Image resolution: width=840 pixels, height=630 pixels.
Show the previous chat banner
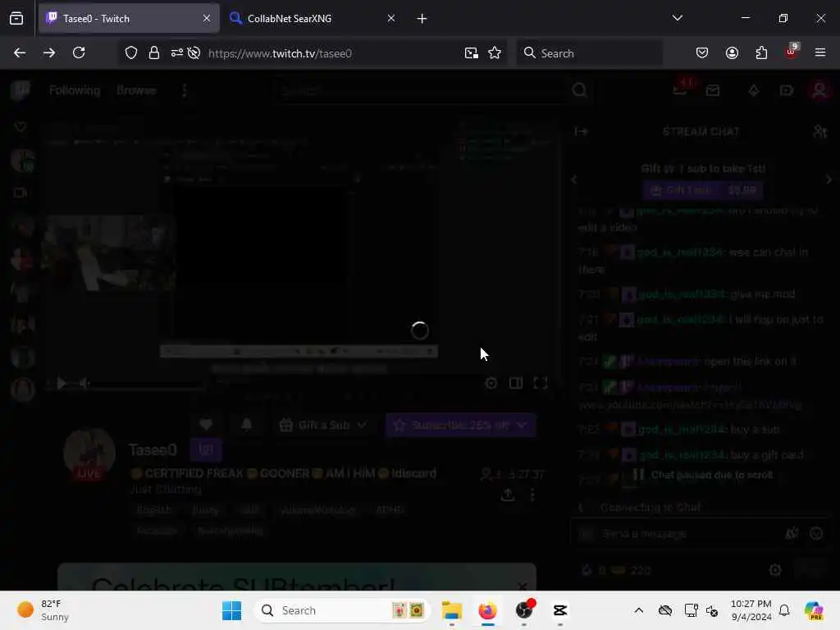574,180
